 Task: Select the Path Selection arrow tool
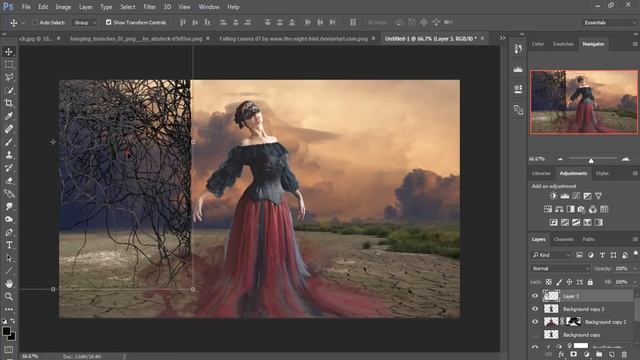(9, 258)
